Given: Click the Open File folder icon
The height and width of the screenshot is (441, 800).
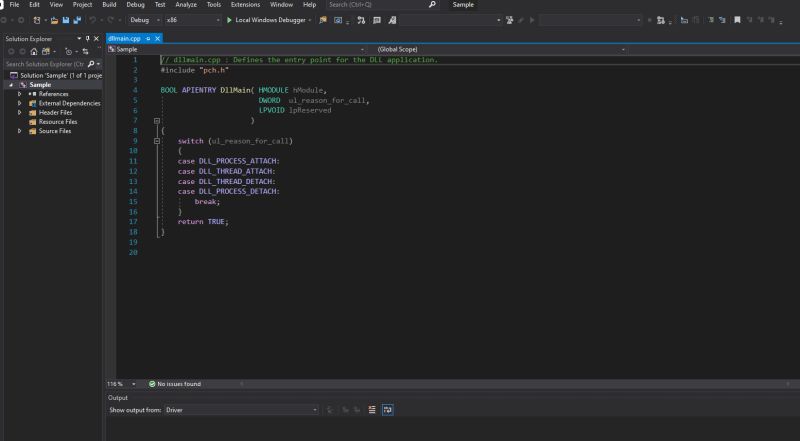Looking at the screenshot, I should coord(54,20).
